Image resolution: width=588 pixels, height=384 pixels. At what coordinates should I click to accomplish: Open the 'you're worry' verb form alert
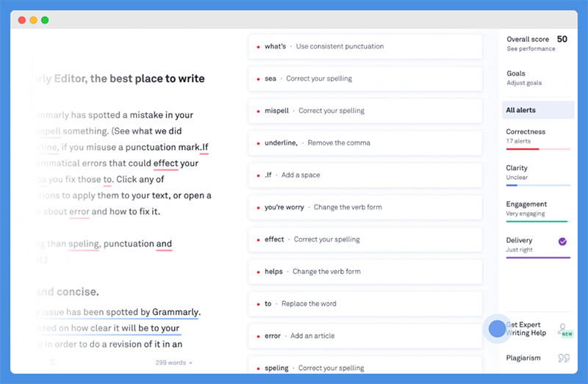365,207
